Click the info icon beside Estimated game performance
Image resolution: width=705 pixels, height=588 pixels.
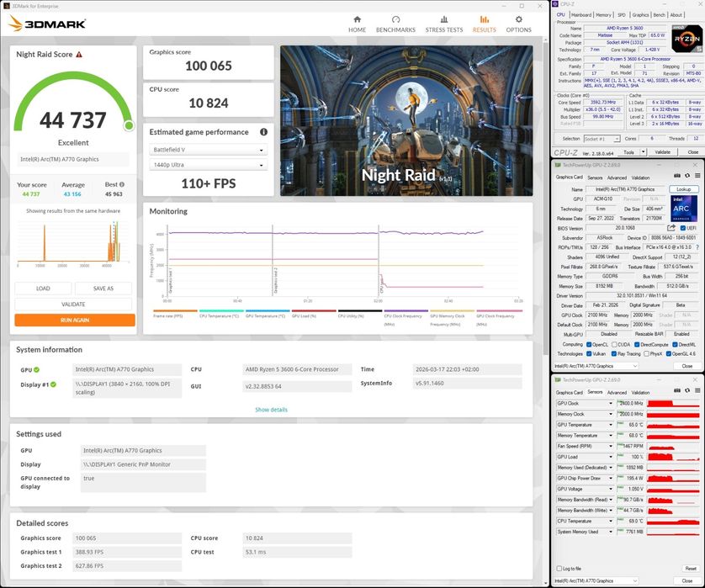263,132
